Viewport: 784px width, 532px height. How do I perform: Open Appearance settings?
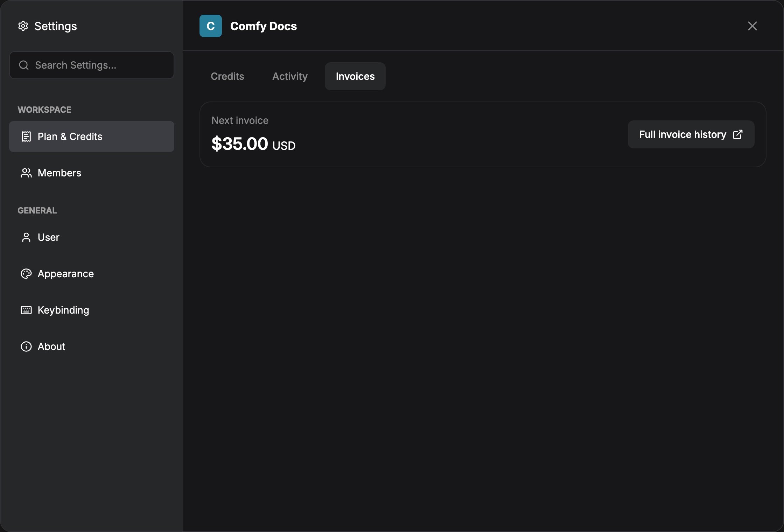click(x=92, y=274)
